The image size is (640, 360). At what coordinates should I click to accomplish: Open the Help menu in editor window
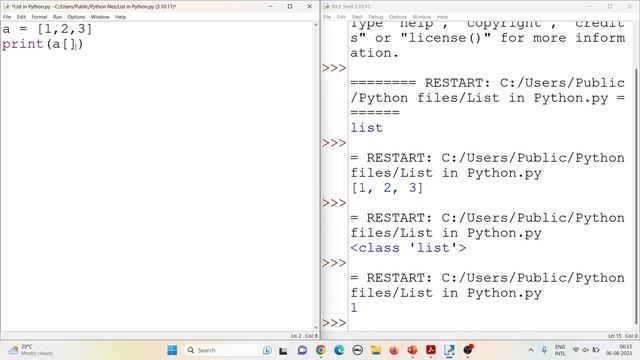click(x=120, y=17)
